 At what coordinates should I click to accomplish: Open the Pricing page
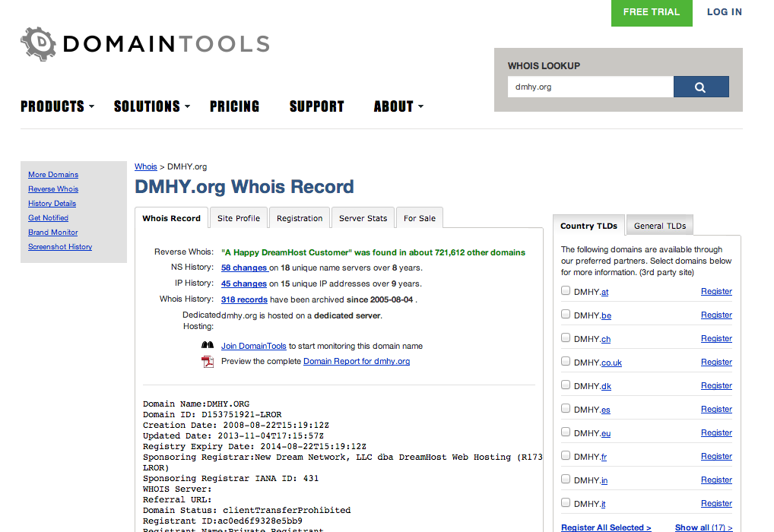click(x=234, y=106)
